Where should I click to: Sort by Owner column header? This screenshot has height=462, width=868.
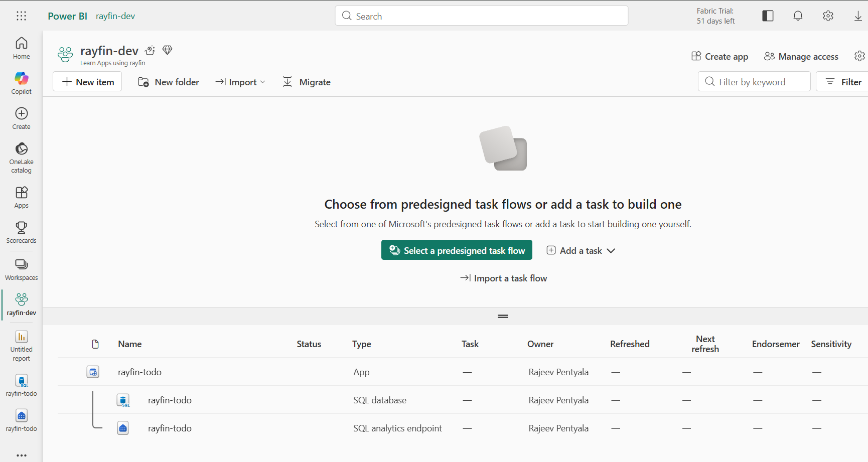tap(540, 344)
